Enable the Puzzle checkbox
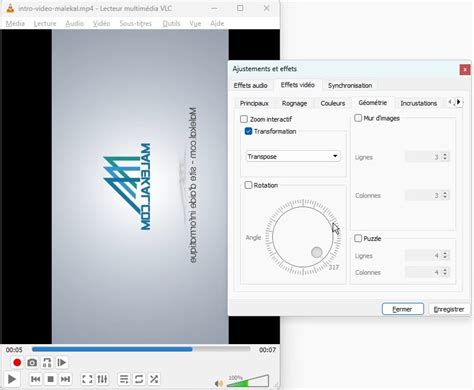474x390 pixels. click(358, 238)
